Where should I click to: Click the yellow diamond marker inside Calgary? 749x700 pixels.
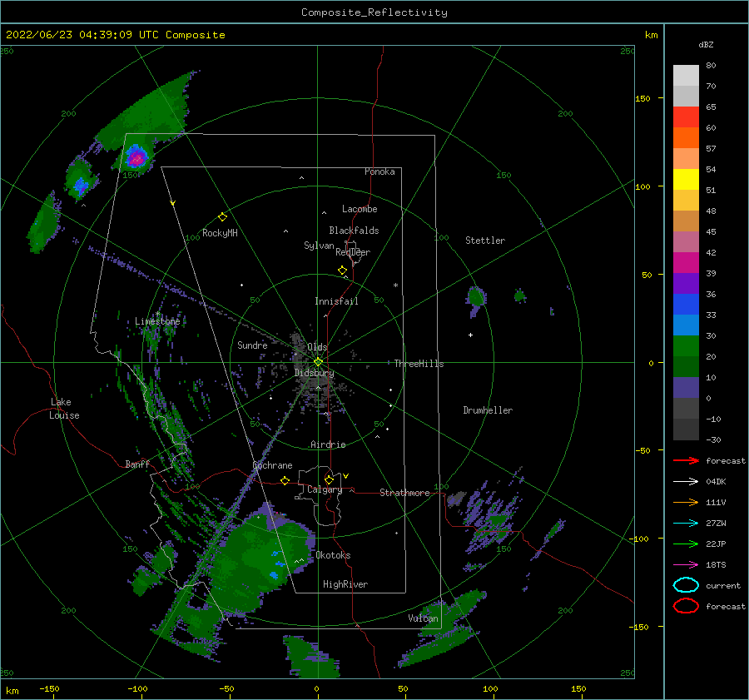[x=329, y=479]
